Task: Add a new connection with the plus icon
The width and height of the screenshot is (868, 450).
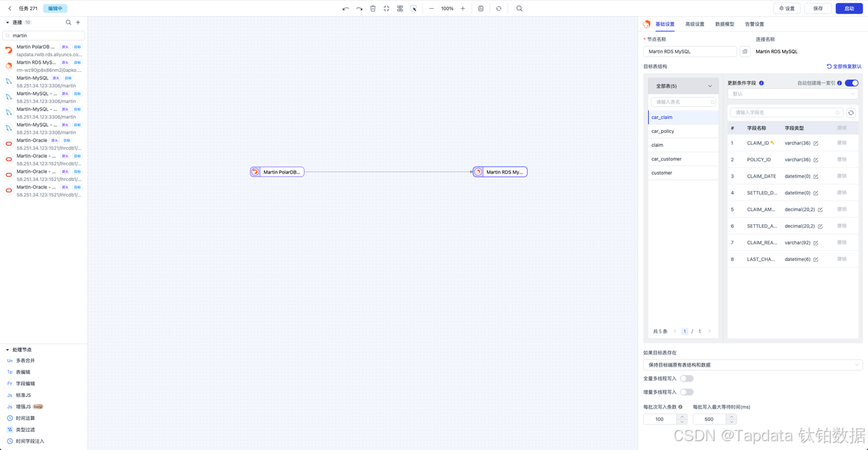Action: click(78, 22)
